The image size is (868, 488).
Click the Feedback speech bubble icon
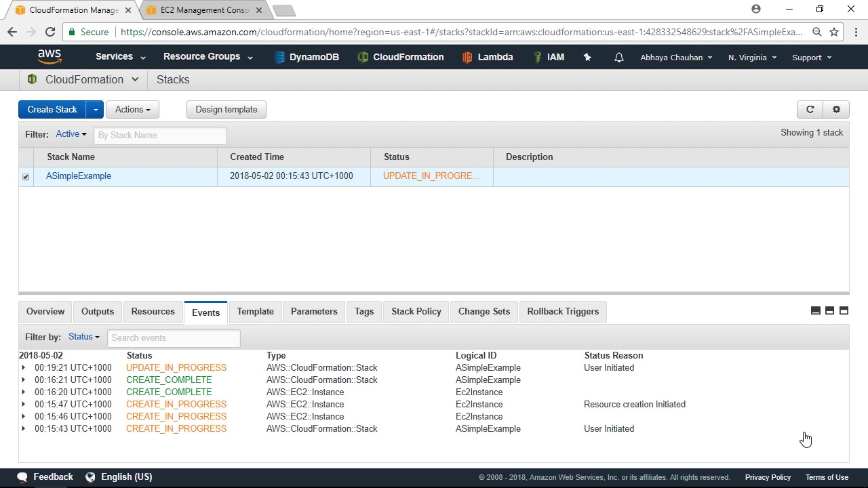click(x=22, y=477)
